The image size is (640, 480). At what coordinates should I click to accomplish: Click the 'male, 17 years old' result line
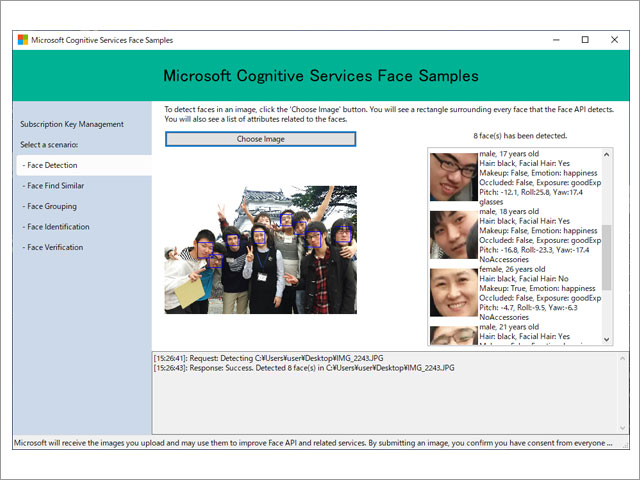(509, 154)
